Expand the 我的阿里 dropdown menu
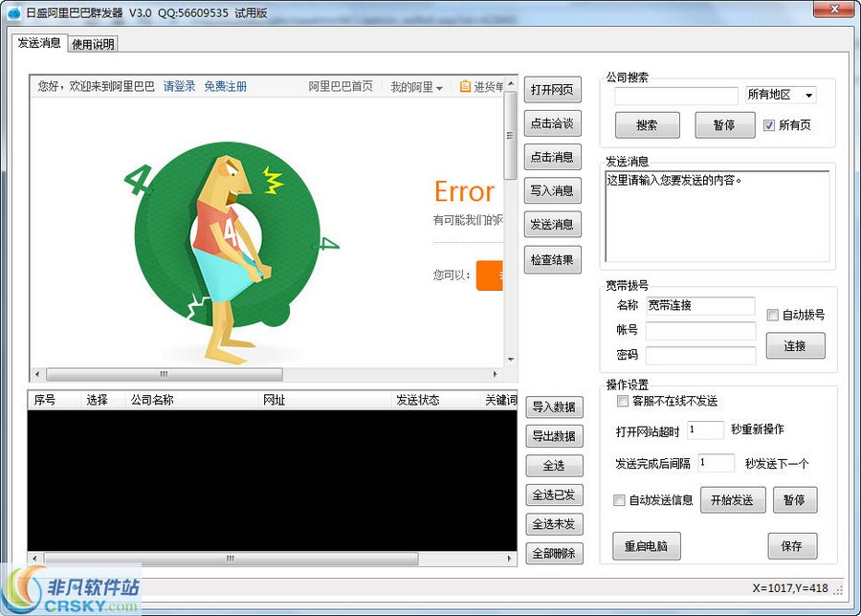 tap(416, 87)
